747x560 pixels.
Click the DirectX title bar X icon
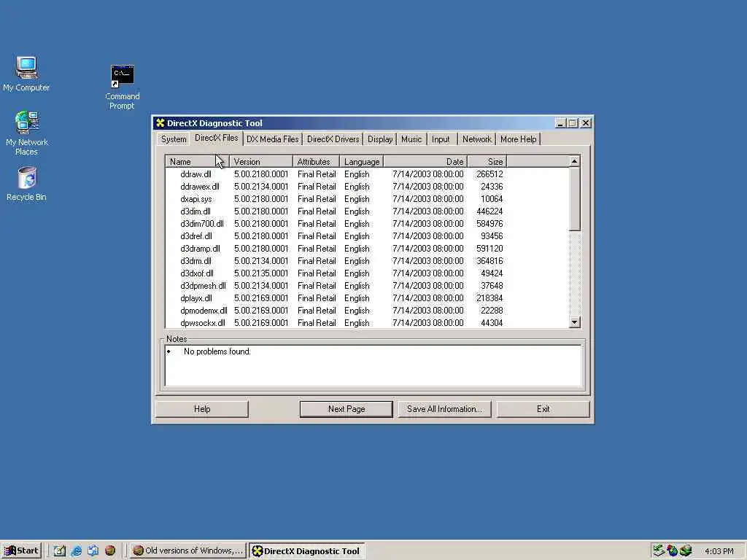(160, 123)
